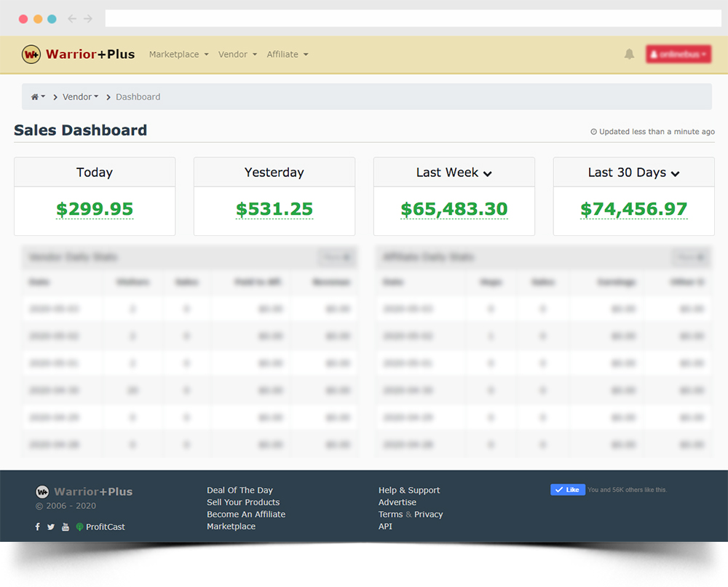The width and height of the screenshot is (728, 587).
Task: Click the 'Updated less than a minute ago' text
Action: [657, 132]
